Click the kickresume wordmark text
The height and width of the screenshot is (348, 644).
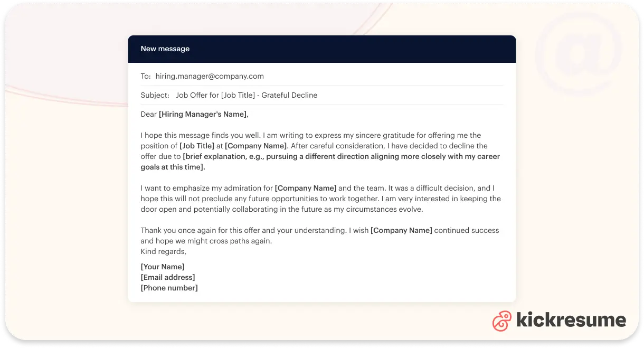click(x=571, y=321)
